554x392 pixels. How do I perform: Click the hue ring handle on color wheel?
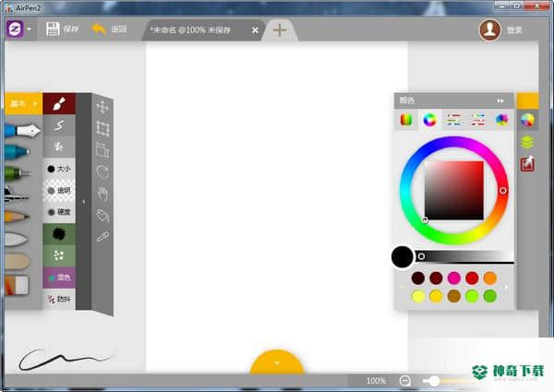503,191
